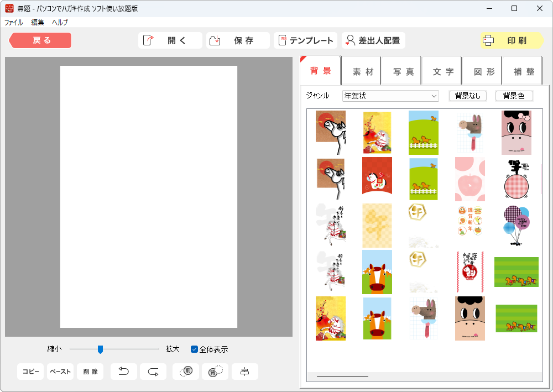The height and width of the screenshot is (392, 553).
Task: Click the 背景なし button
Action: [467, 96]
